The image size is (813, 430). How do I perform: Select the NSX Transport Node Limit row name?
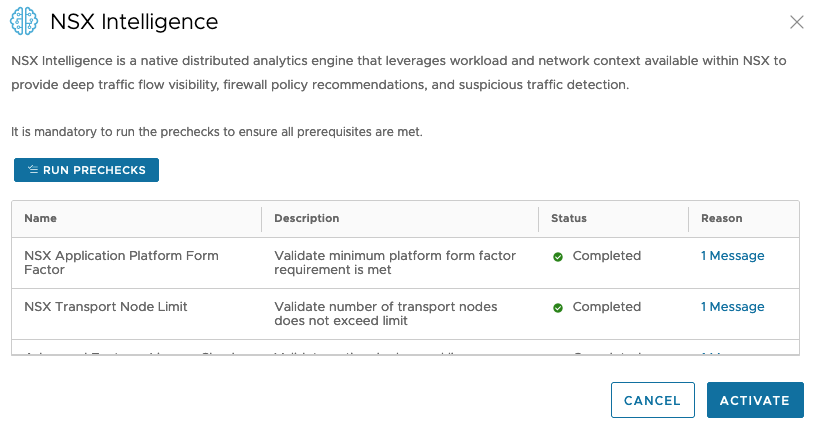point(106,307)
